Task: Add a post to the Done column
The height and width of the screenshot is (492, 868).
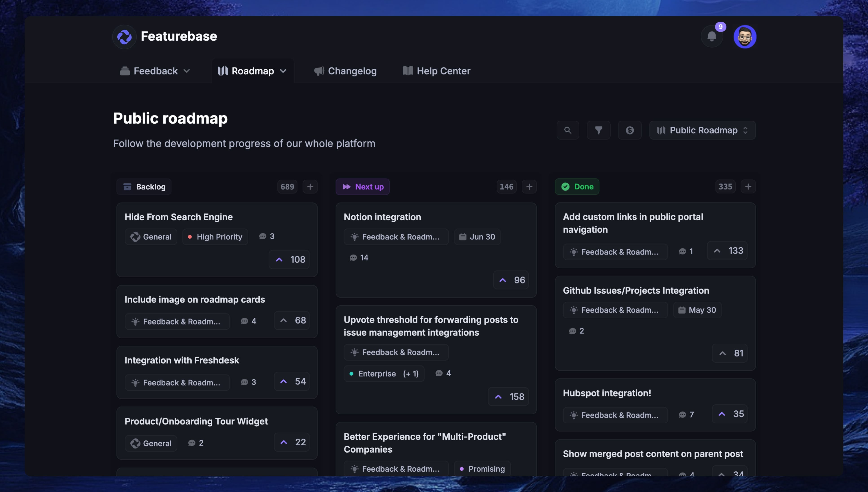Action: coord(748,187)
